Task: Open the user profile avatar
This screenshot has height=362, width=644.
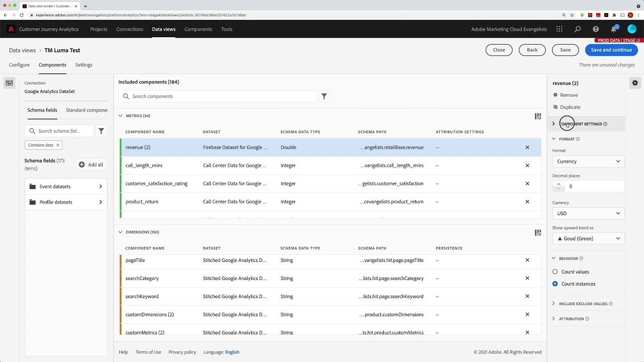Action: (x=632, y=29)
